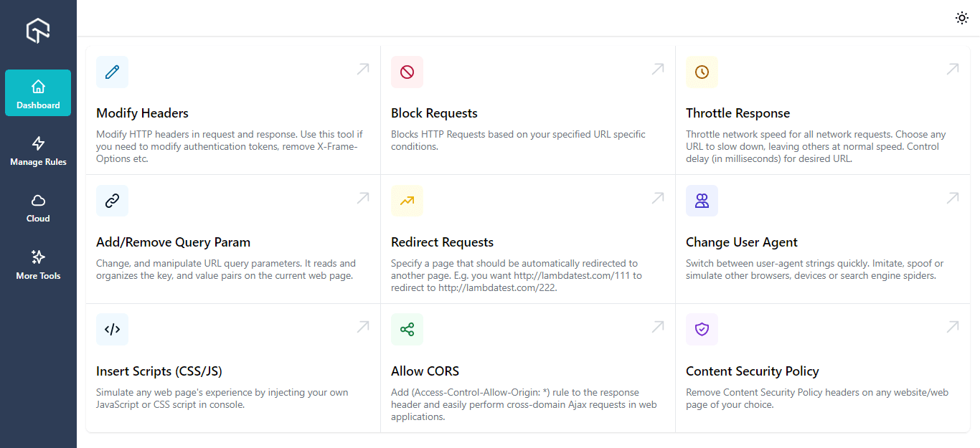Click the clock icon for Throttle Response
This screenshot has width=980, height=448.
[702, 72]
